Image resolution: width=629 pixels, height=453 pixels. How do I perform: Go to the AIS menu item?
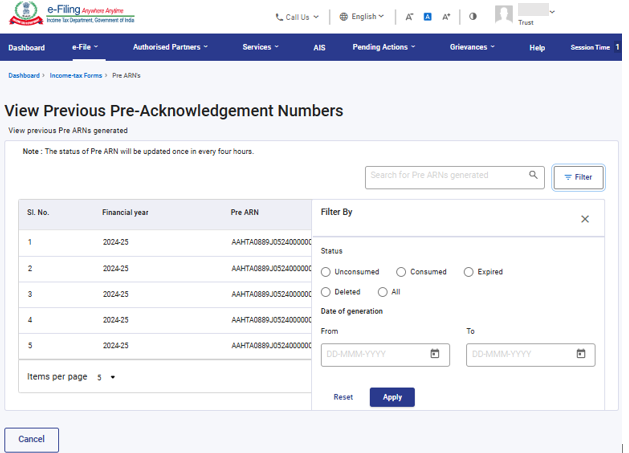(x=319, y=47)
